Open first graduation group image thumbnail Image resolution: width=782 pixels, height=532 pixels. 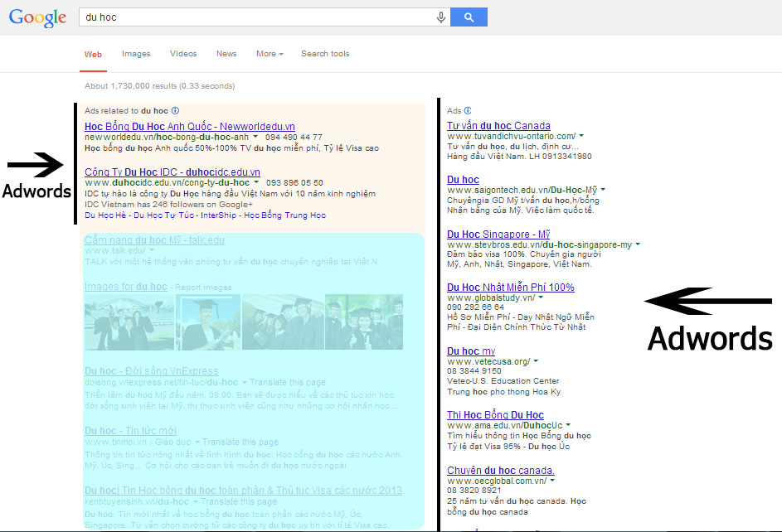coord(129,322)
